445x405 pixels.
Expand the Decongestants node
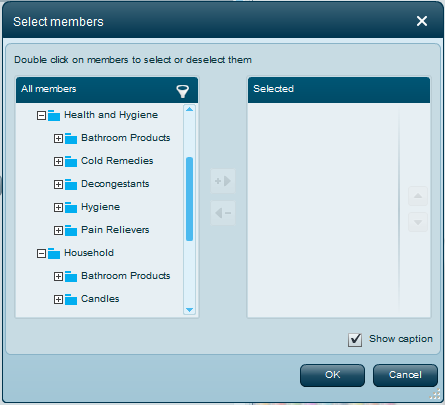coord(58,185)
